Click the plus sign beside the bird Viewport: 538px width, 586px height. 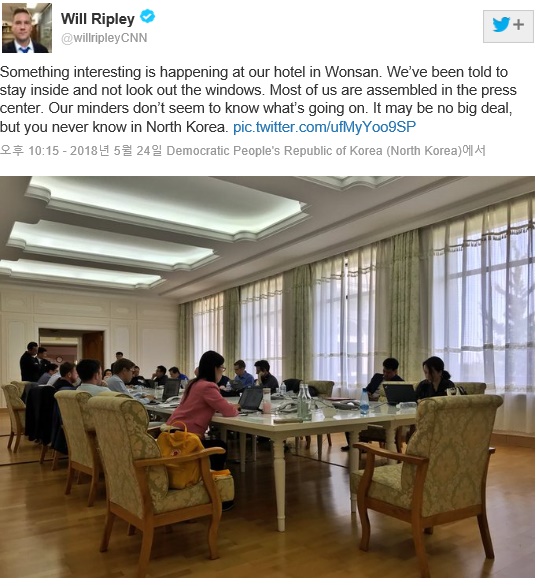tap(518, 25)
